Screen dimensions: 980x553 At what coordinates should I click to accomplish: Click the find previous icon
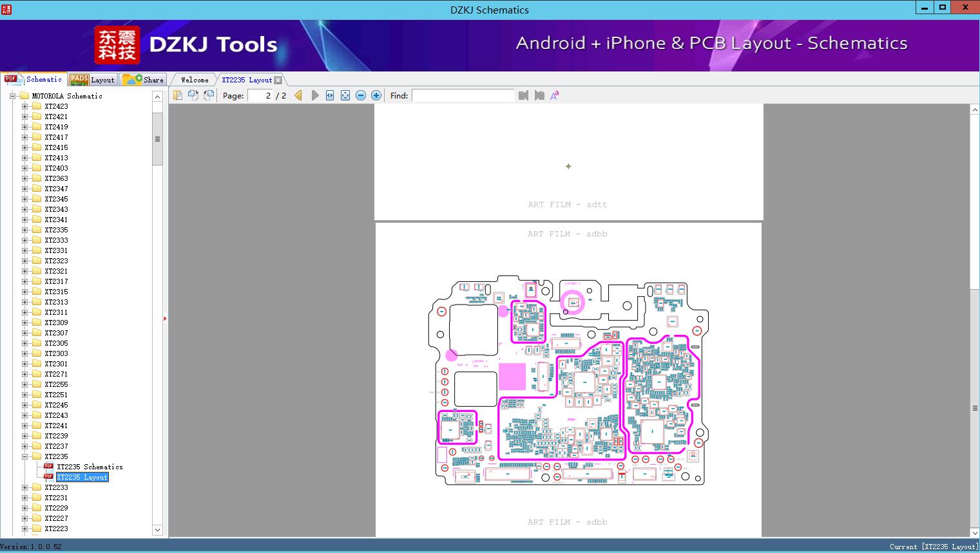[x=523, y=95]
